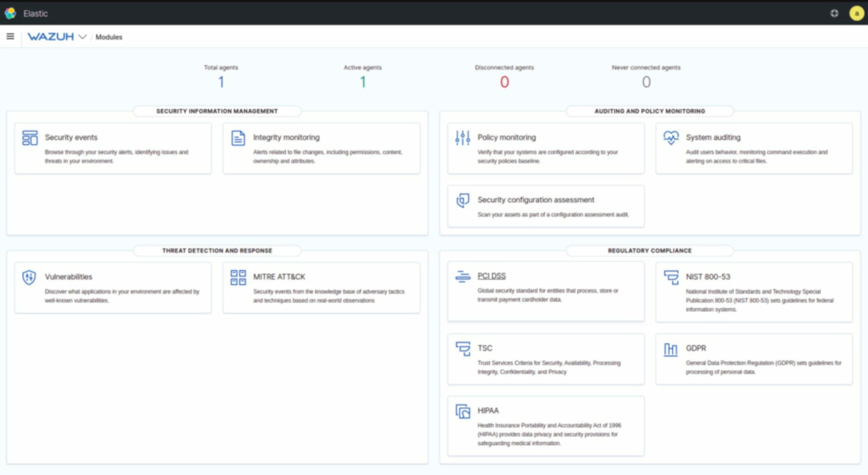The width and height of the screenshot is (868, 475).
Task: Click the Integrity monitoring document icon
Action: coord(238,138)
